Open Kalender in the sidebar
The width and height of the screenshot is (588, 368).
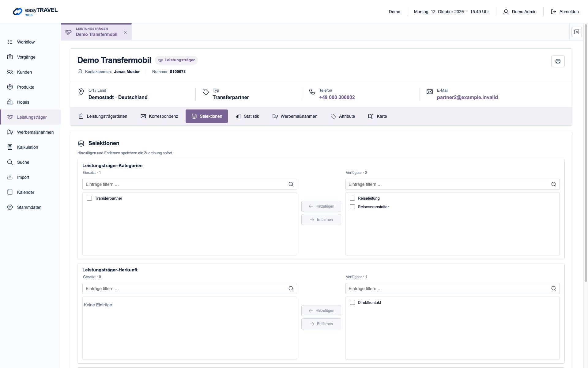(31, 192)
